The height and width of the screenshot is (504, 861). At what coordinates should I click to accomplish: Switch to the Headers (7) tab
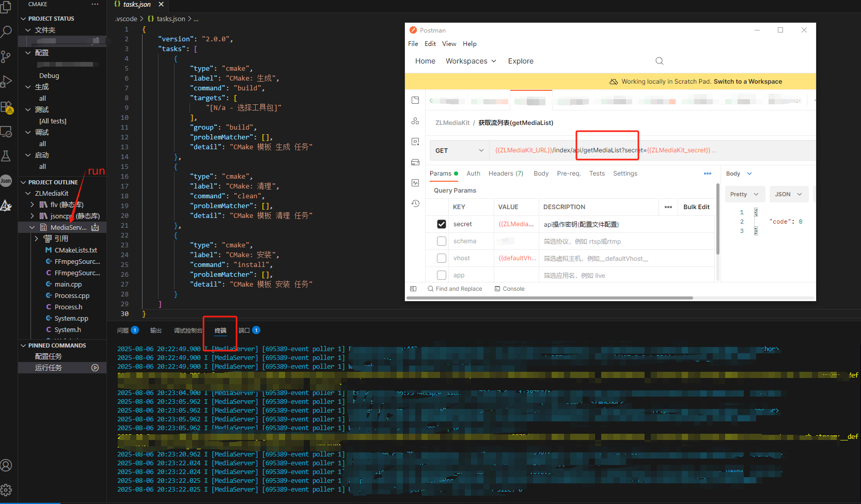[x=506, y=174]
